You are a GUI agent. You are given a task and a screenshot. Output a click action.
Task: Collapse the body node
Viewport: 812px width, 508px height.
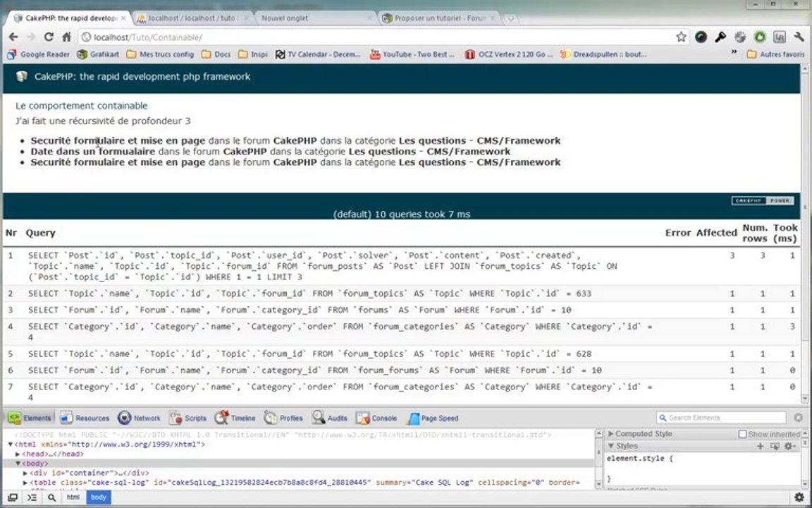[18, 464]
